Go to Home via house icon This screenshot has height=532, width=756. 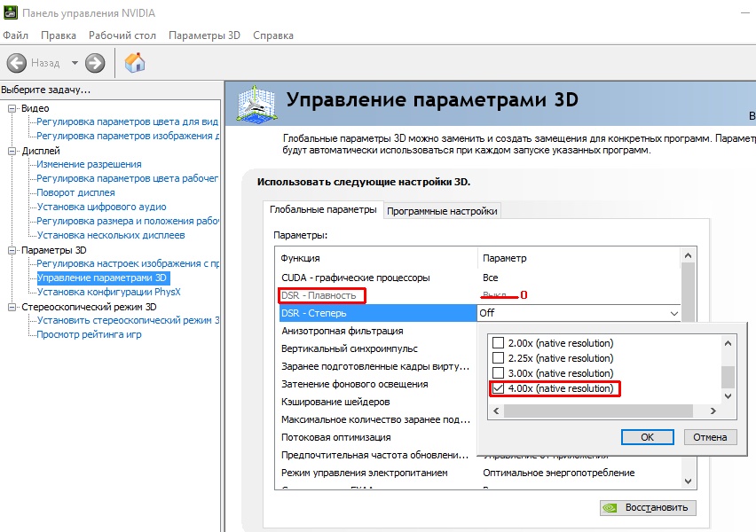coord(135,63)
